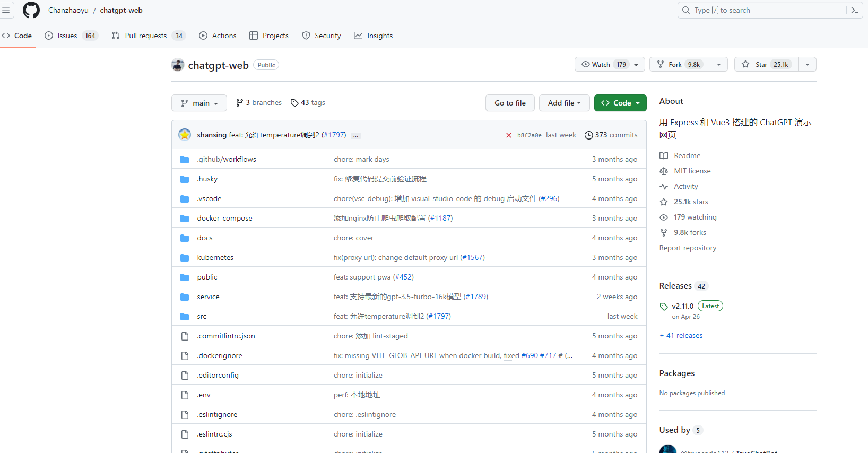Expand commit message ellipsis button

tap(355, 135)
